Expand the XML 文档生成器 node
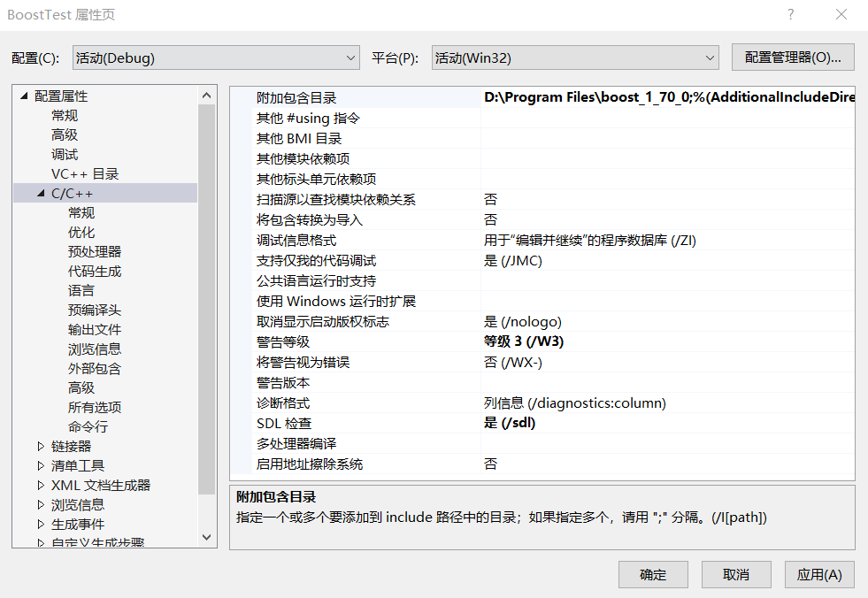 click(x=41, y=485)
